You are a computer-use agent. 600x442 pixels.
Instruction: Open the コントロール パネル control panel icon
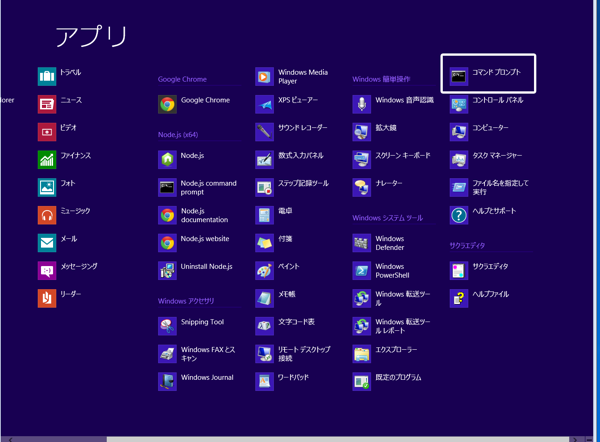pos(459,104)
